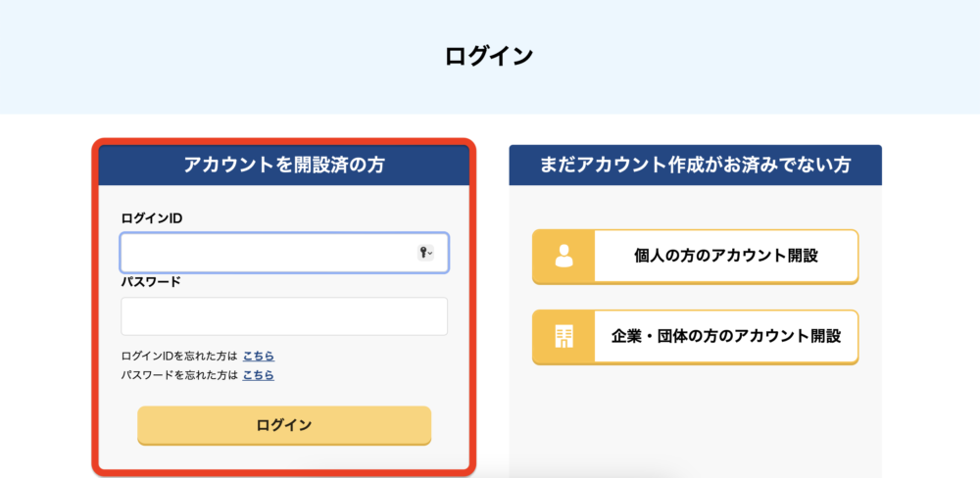Click the まだアカウント作成がお済みでない方 header
This screenshot has width=980, height=478.
[695, 165]
